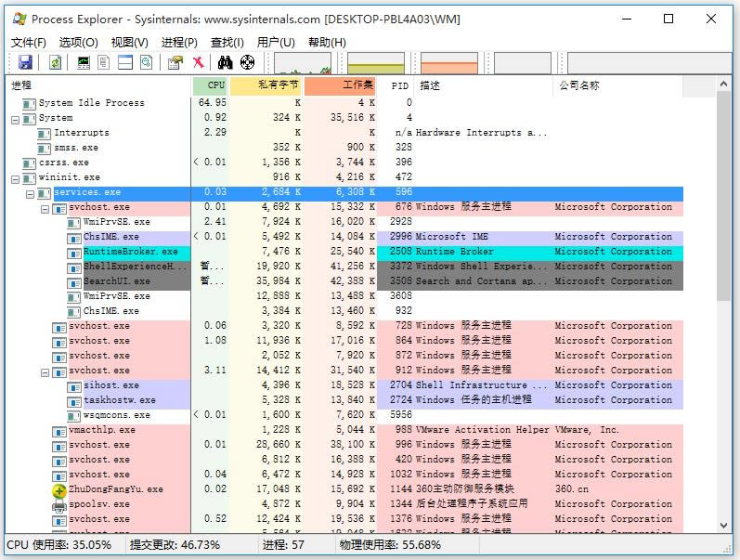Click the icon beside smss.exe
Viewport: 740px width, 560px height.
pyautogui.click(x=44, y=149)
